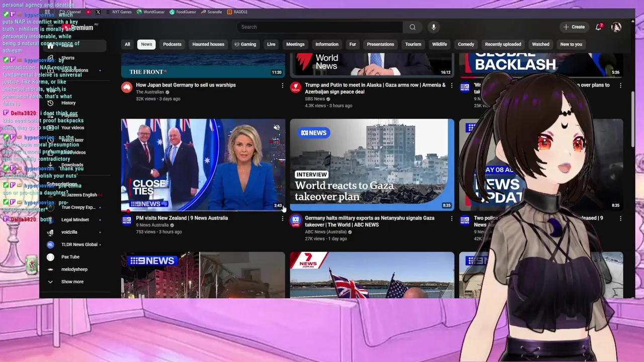This screenshot has width=644, height=362.
Task: Open 'PM visits New Zealand' title link
Action: pyautogui.click(x=182, y=218)
